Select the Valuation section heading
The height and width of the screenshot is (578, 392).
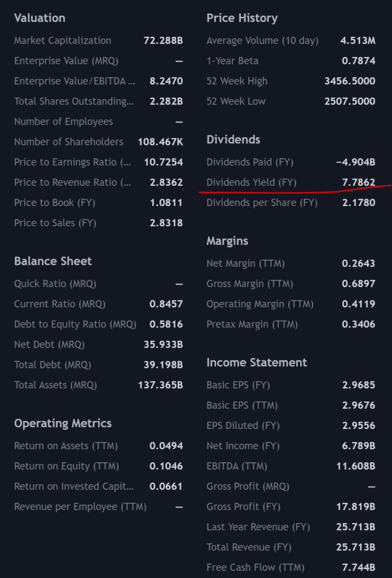(39, 18)
